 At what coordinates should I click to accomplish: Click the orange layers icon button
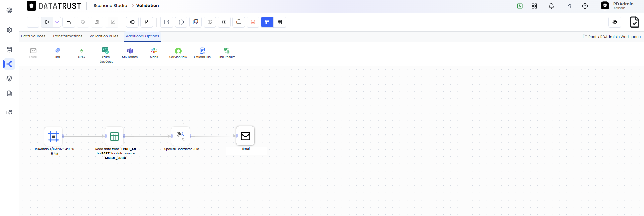tap(253, 22)
